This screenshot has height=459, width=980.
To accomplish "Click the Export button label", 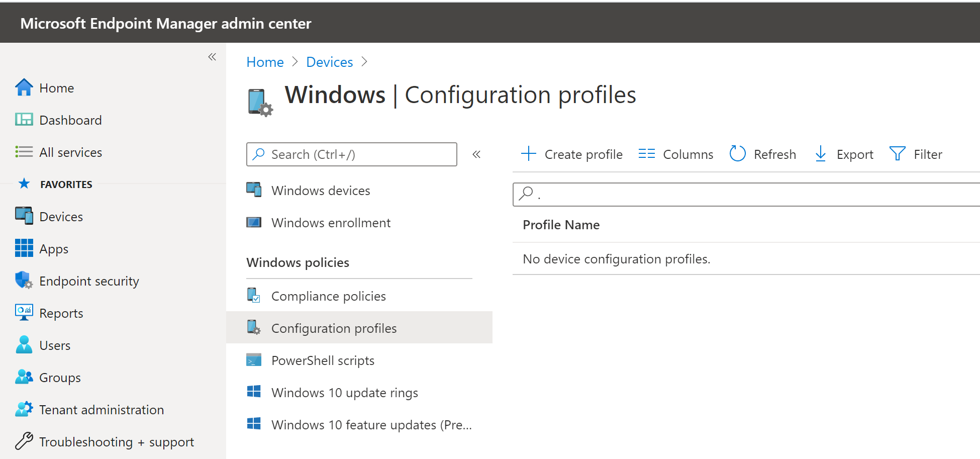I will pyautogui.click(x=855, y=154).
